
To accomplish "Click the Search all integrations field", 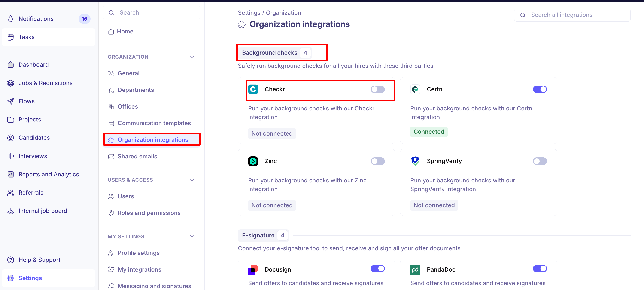I will tap(572, 15).
